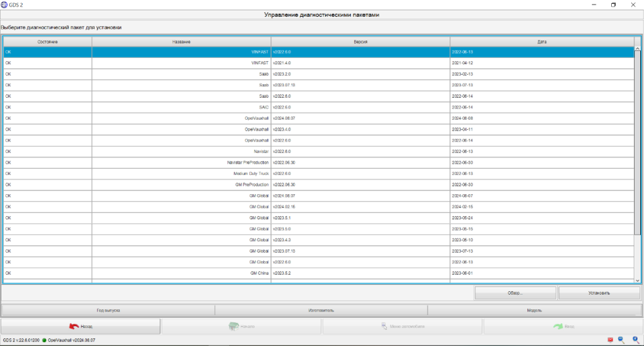The image size is (644, 346).
Task: Select the Navistar PreProduction row
Action: 319,163
